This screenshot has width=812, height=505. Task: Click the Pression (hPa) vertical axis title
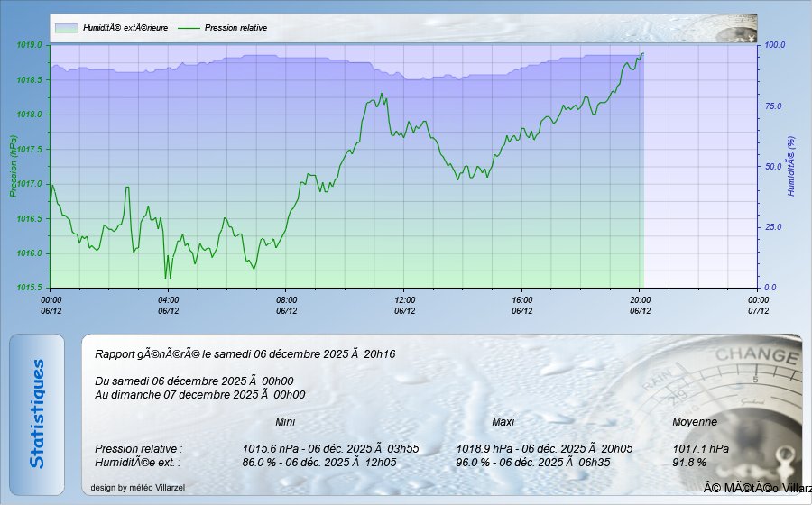point(14,166)
